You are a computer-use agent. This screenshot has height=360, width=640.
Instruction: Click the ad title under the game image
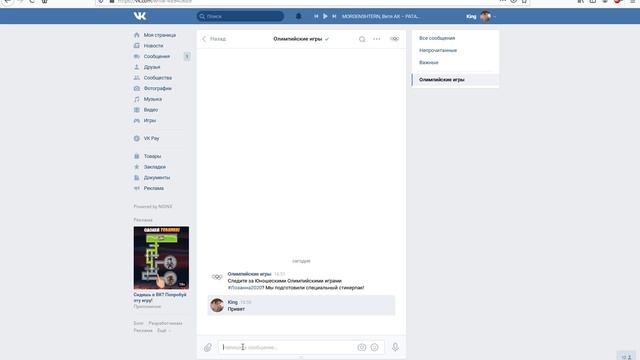(x=160, y=297)
